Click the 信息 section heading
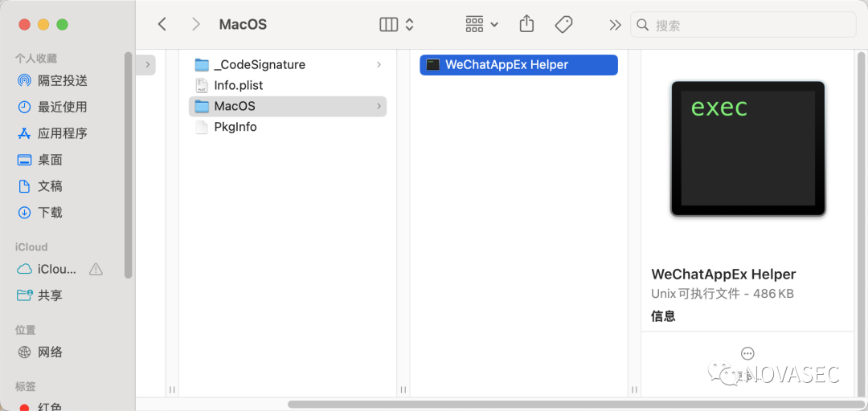This screenshot has height=411, width=868. (662, 316)
